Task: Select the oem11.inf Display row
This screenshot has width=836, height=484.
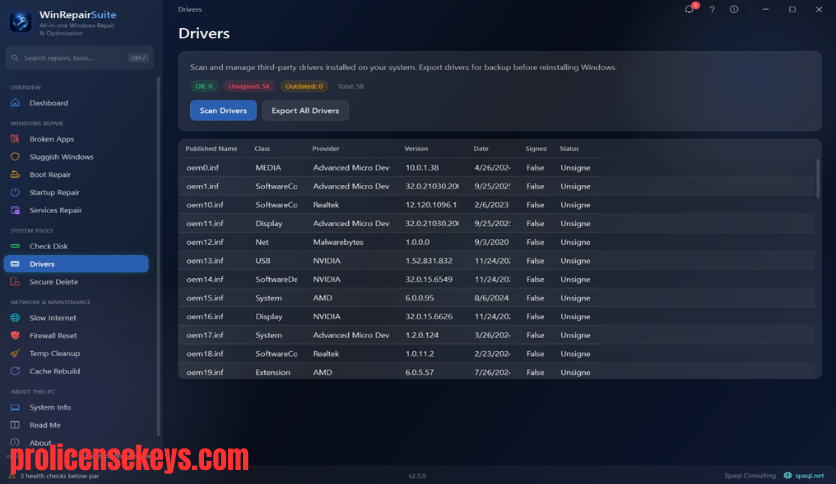Action: (496, 223)
